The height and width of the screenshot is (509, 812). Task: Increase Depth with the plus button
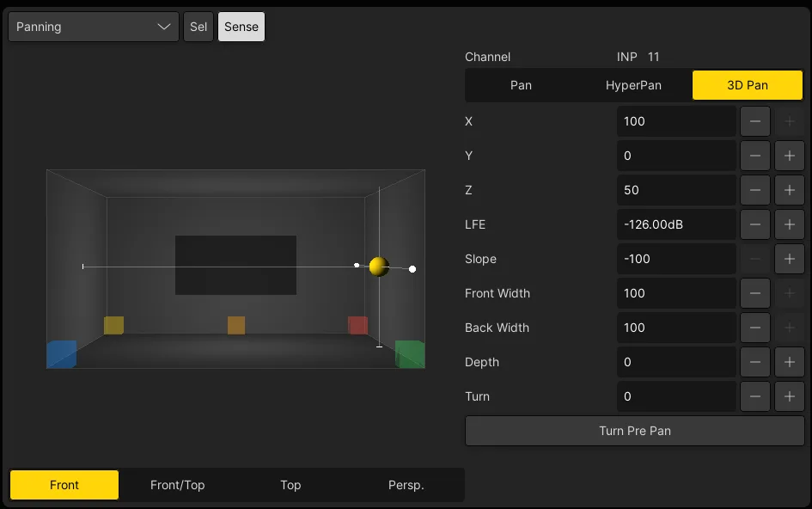pos(789,362)
